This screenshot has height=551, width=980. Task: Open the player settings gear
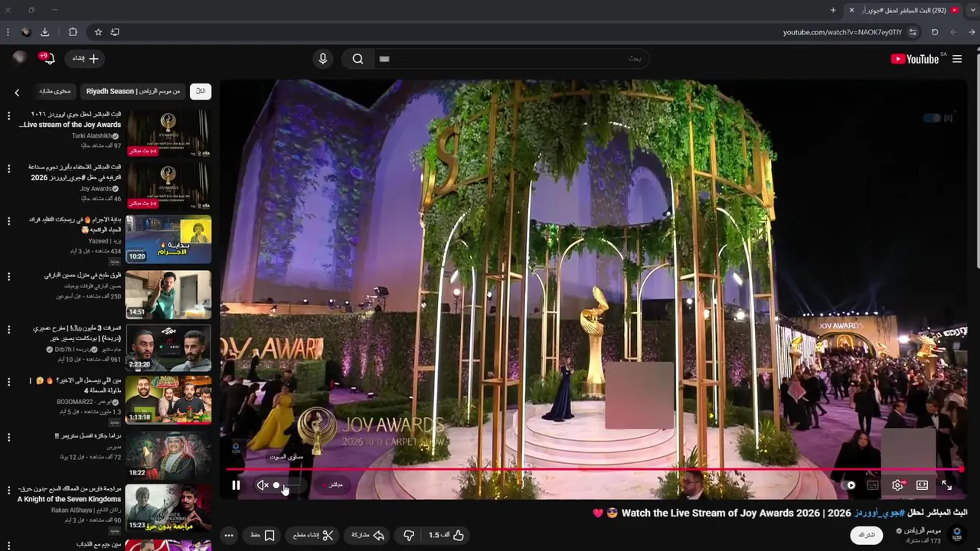[897, 485]
